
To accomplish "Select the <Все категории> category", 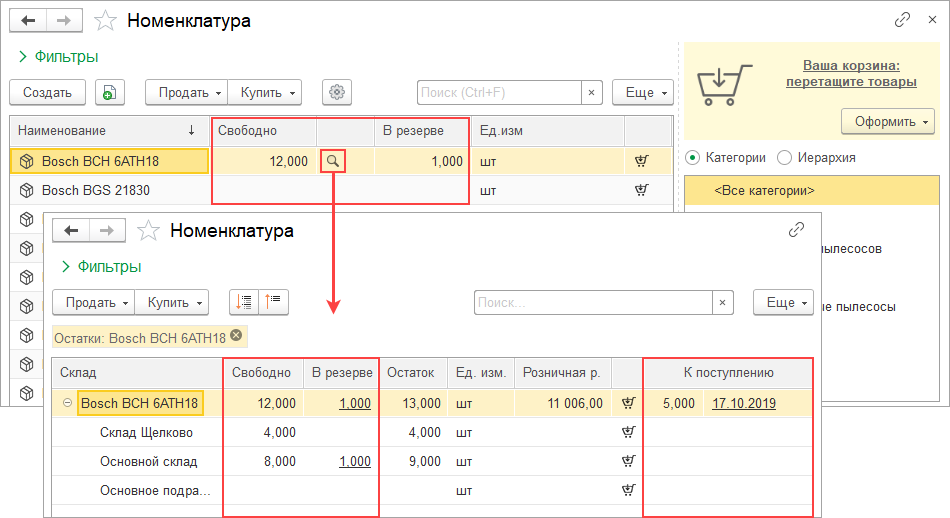I will pos(812,191).
